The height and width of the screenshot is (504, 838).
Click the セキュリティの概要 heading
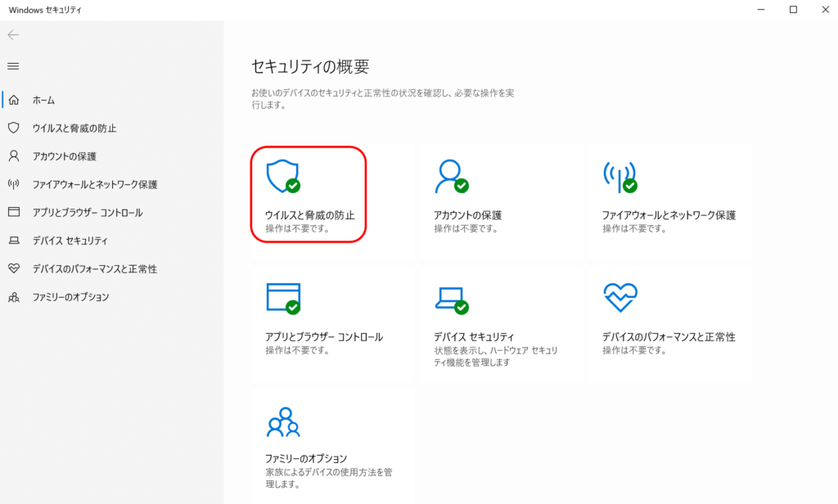pos(310,67)
